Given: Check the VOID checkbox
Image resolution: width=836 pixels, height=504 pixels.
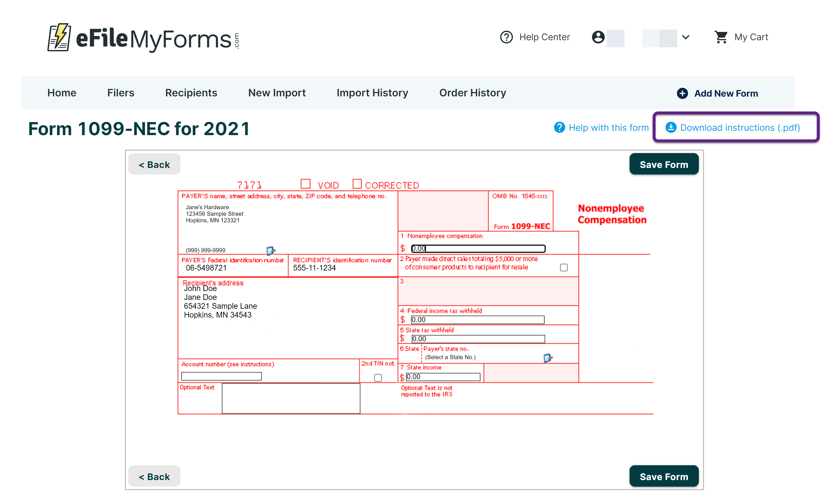Looking at the screenshot, I should pyautogui.click(x=305, y=184).
